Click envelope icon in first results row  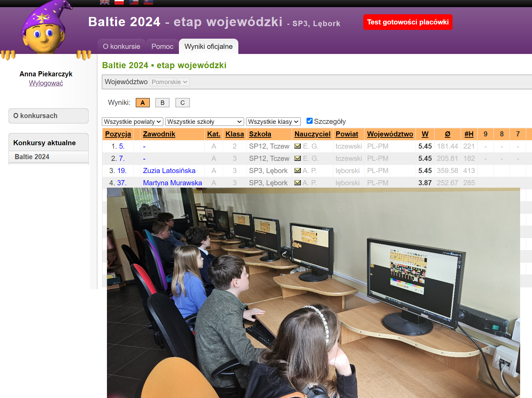pyautogui.click(x=297, y=146)
